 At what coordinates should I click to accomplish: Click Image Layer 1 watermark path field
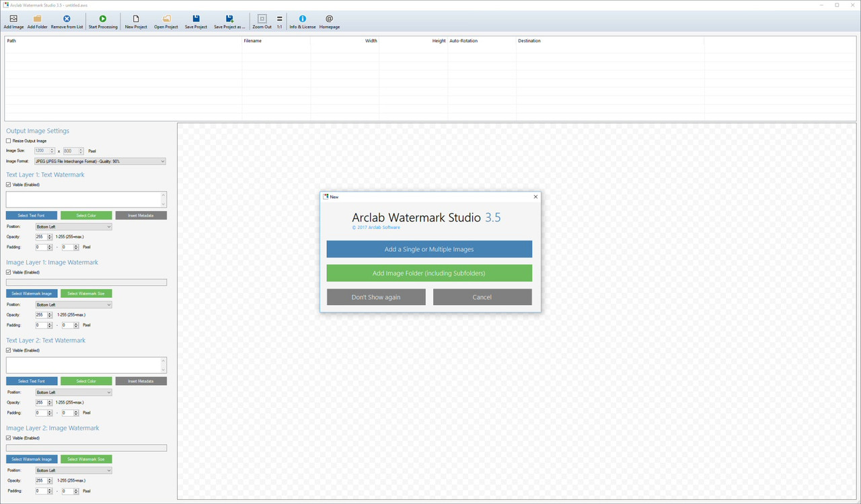[86, 283]
